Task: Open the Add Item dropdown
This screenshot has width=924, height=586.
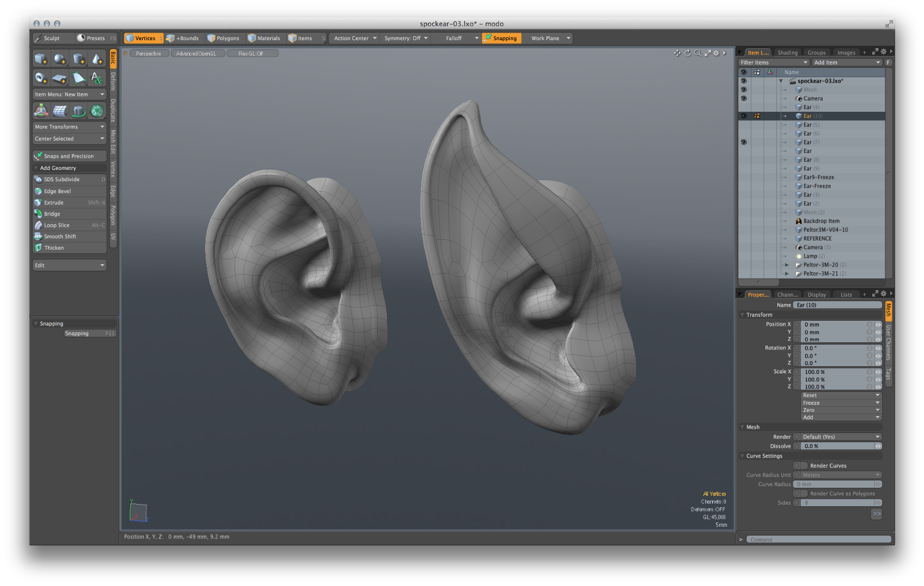Action: 846,62
